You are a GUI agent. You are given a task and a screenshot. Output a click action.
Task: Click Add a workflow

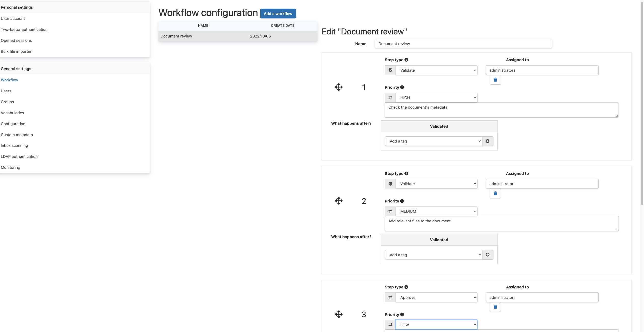coord(278,14)
